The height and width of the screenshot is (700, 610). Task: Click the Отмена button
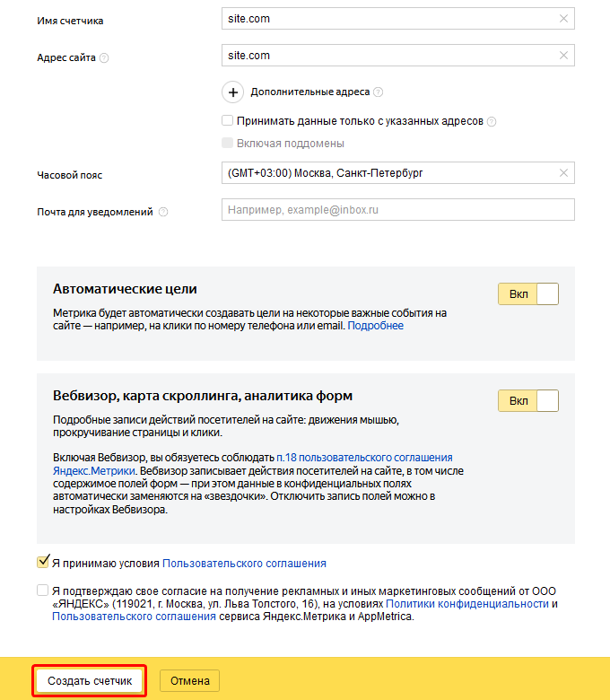pos(189,681)
